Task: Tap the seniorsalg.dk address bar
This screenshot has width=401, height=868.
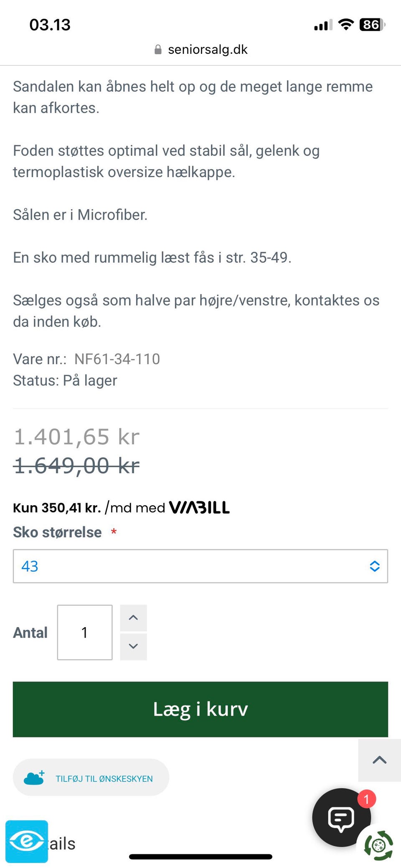Action: click(207, 50)
